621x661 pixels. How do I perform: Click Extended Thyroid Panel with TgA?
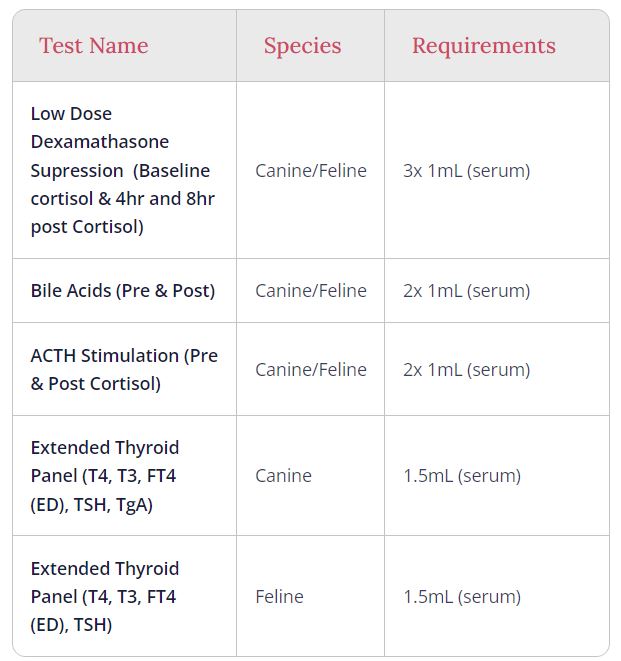point(105,475)
